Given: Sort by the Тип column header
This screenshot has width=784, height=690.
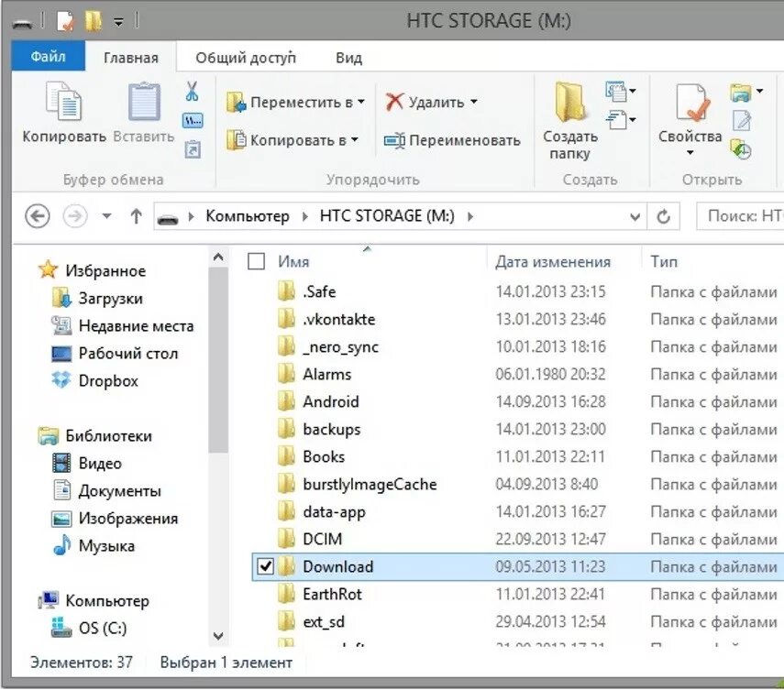Looking at the screenshot, I should click(664, 261).
